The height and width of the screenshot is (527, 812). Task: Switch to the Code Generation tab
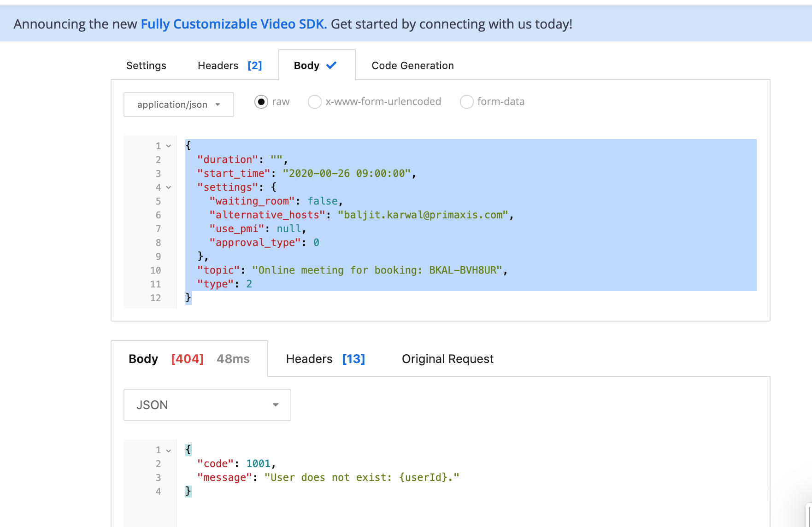412,65
